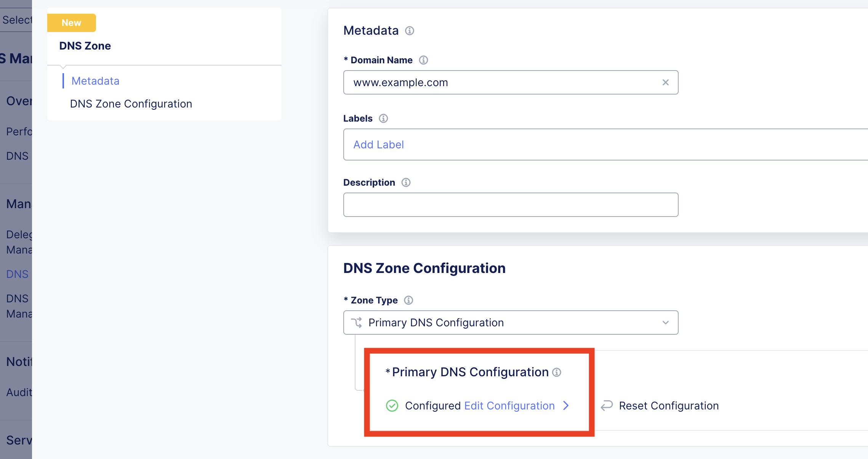This screenshot has height=459, width=868.
Task: Click the Metadata section info icon
Action: 410,30
